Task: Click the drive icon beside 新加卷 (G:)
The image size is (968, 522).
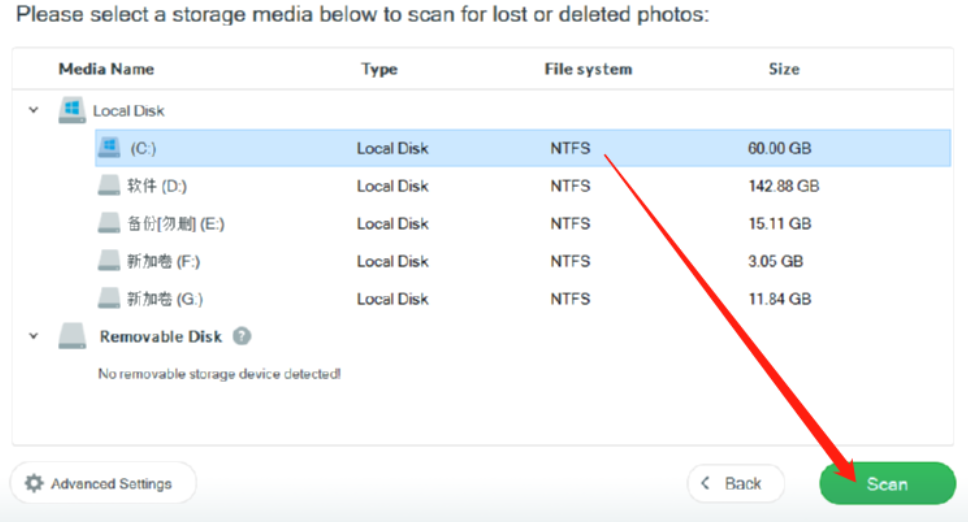Action: click(x=109, y=298)
